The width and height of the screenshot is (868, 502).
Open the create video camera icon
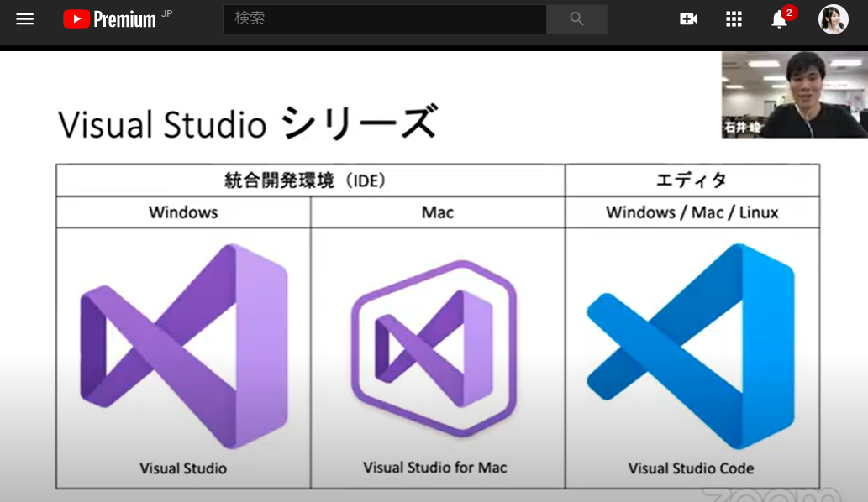point(689,19)
